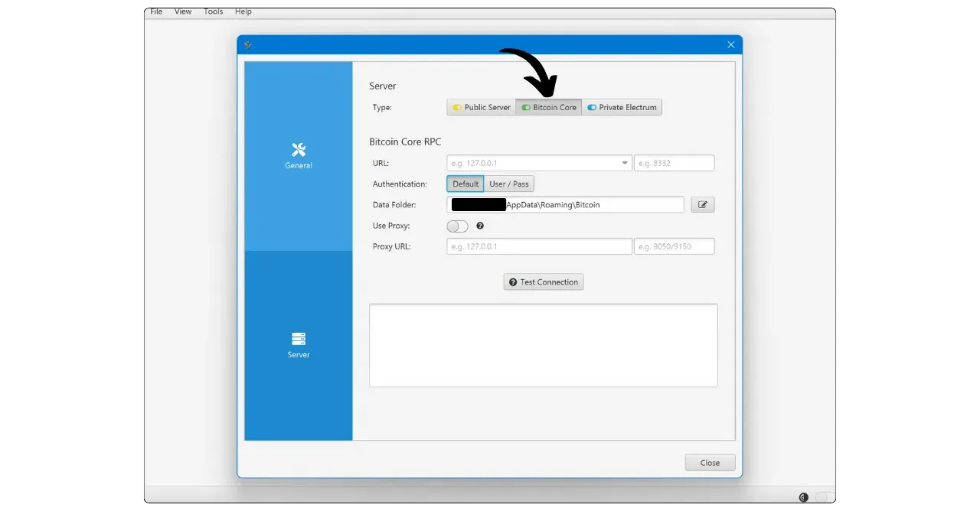Expand the URL dropdown arrow
This screenshot has height=511, width=980.
pos(625,163)
